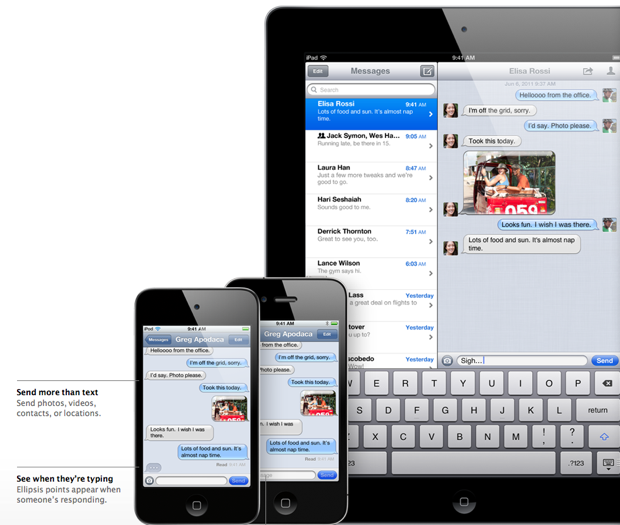Tap the shift arrow key on iPad keyboard
Screen dimensions: 620x525
pos(604,436)
